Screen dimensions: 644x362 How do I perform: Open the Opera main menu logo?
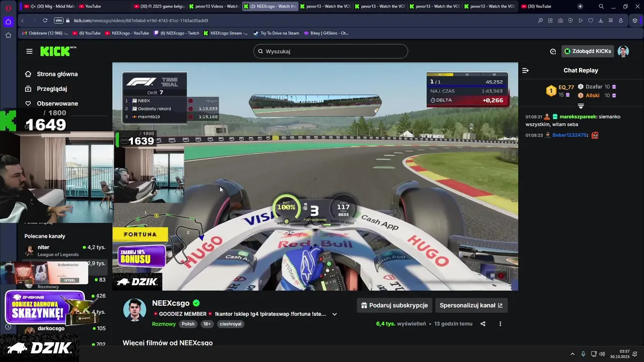8,8
